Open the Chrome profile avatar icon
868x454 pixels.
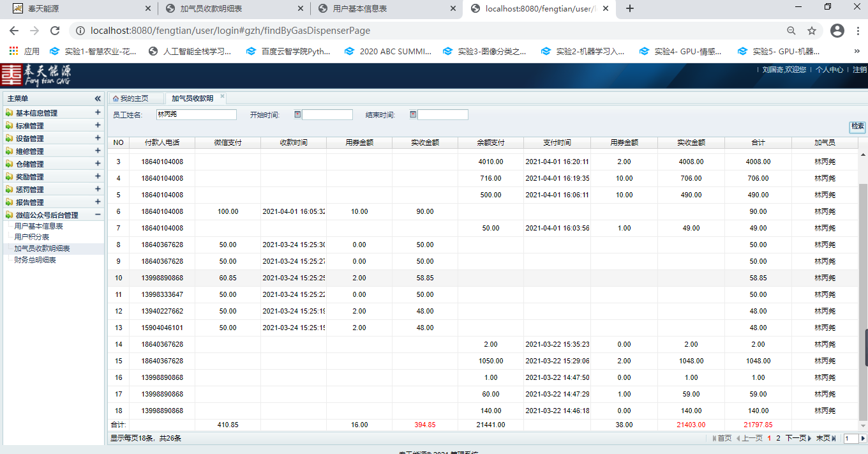837,31
